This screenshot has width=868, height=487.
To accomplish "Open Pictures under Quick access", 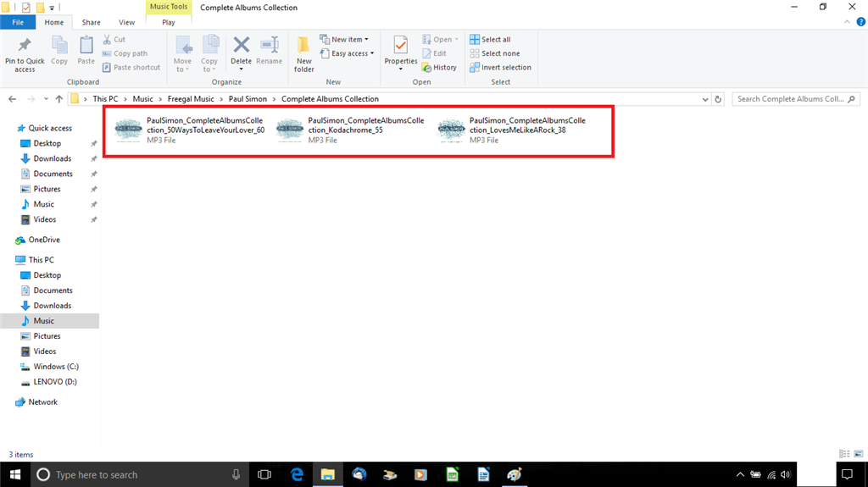I will point(47,189).
